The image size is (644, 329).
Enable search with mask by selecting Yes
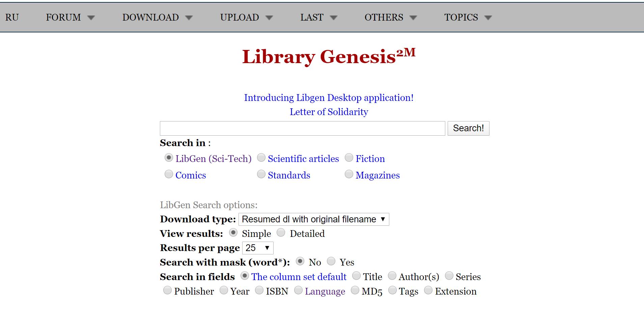(331, 261)
